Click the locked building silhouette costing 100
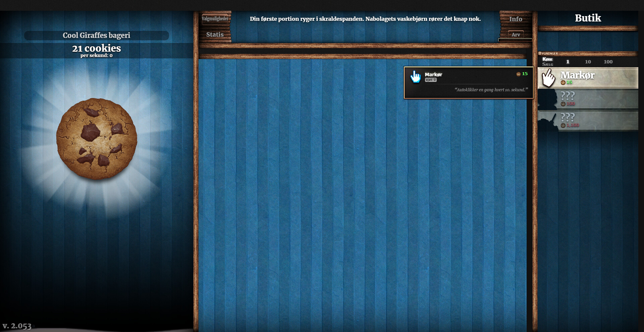 pyautogui.click(x=548, y=100)
